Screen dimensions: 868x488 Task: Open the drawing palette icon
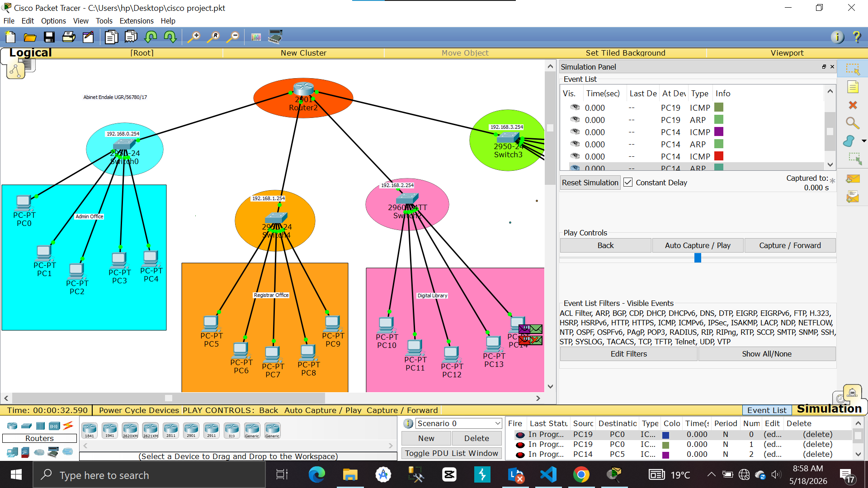256,37
